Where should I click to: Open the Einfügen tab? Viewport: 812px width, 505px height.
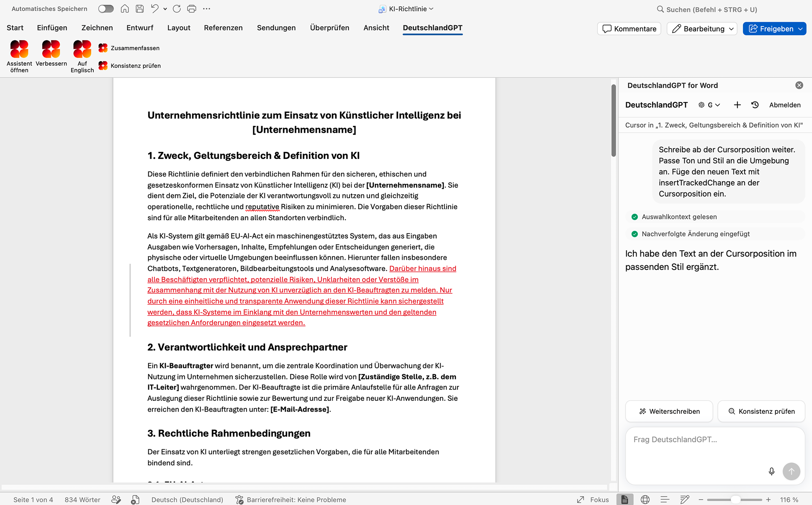click(x=52, y=28)
